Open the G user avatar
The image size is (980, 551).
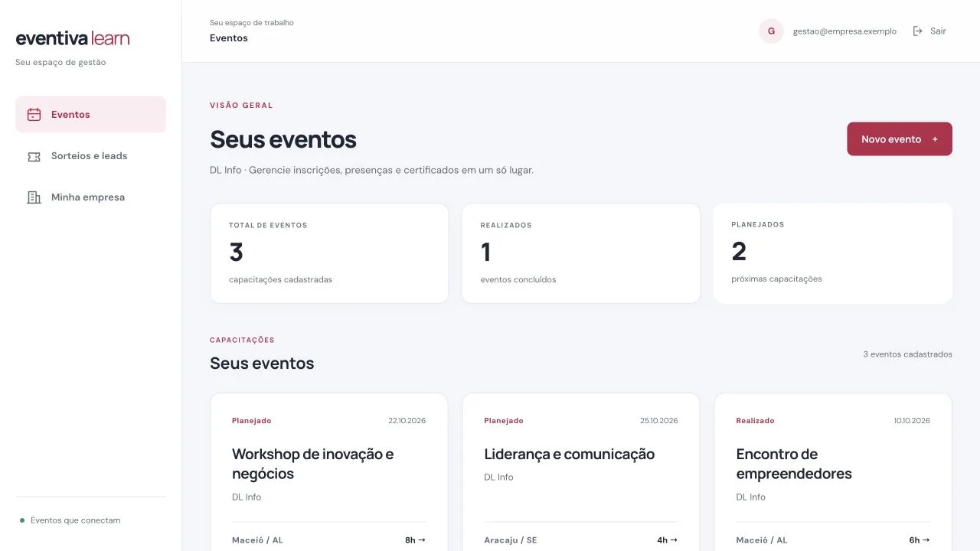(x=771, y=31)
